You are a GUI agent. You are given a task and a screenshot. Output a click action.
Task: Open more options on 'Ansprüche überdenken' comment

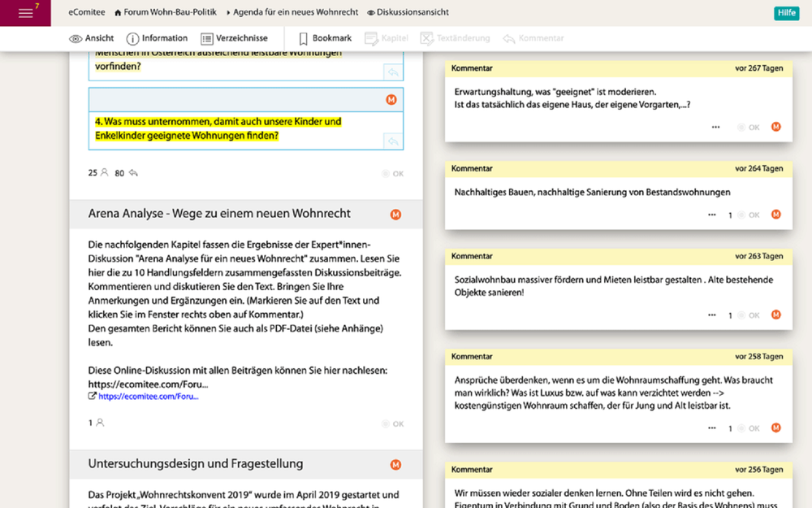click(712, 428)
